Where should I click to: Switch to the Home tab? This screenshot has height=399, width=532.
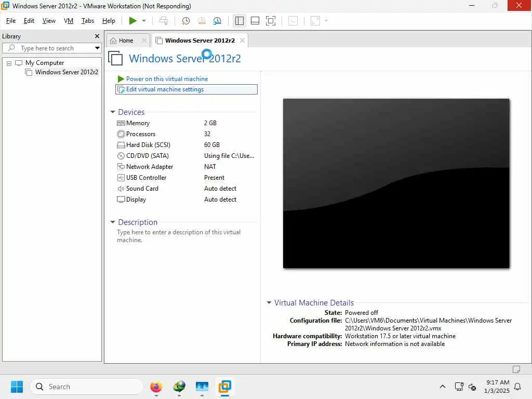pyautogui.click(x=126, y=41)
